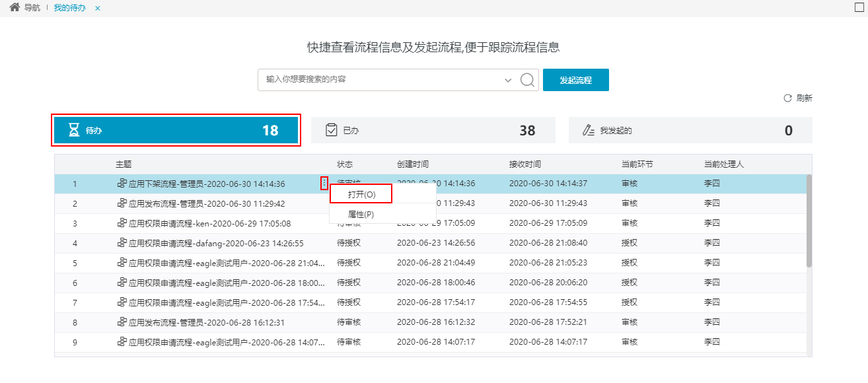Click the 状态 column header
Image resolution: width=868 pixels, height=383 pixels.
tap(345, 164)
